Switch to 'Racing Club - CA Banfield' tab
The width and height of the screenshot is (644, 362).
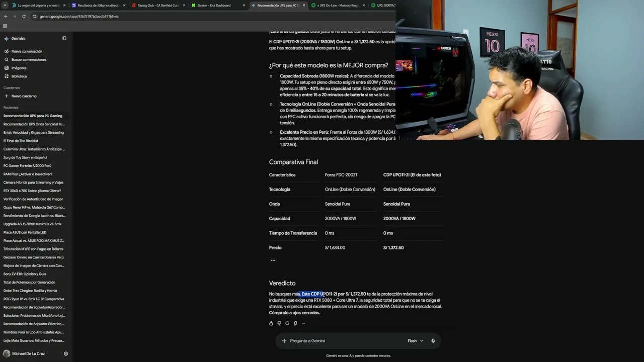pyautogui.click(x=158, y=6)
